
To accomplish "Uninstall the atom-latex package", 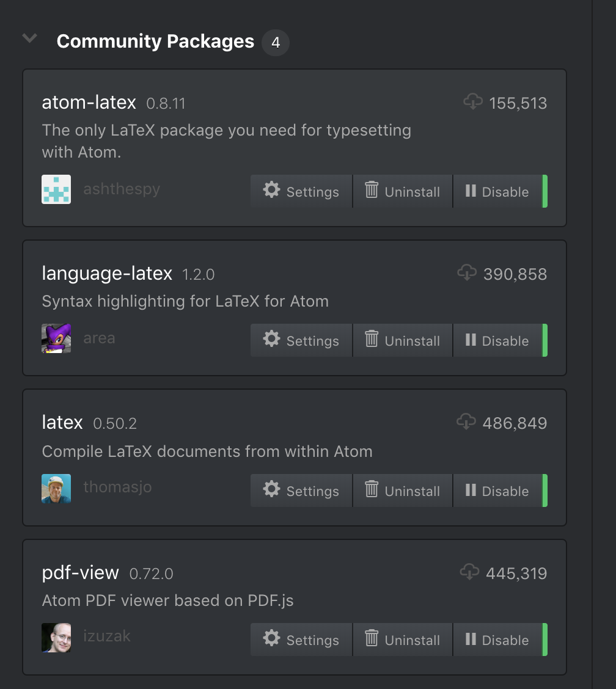I will (402, 191).
